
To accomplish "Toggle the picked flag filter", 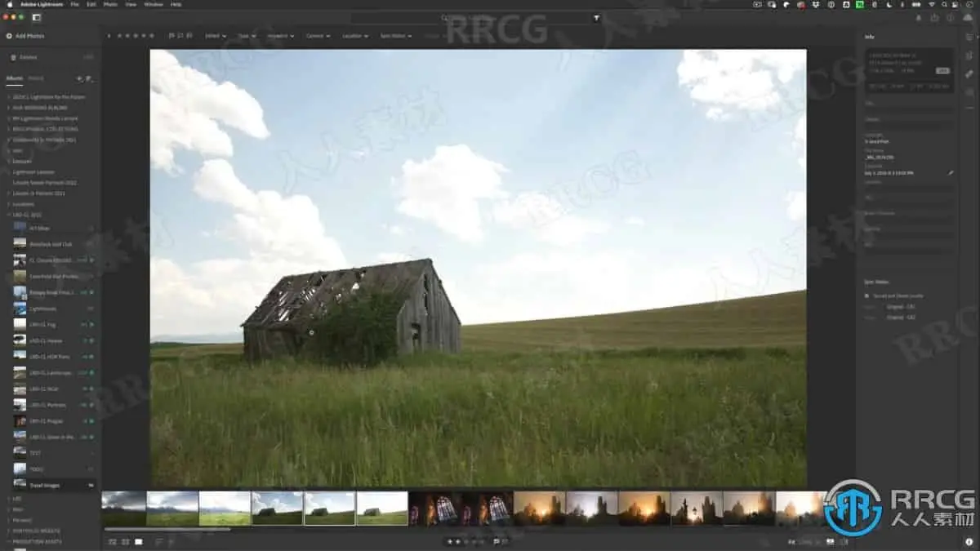I will [x=171, y=36].
